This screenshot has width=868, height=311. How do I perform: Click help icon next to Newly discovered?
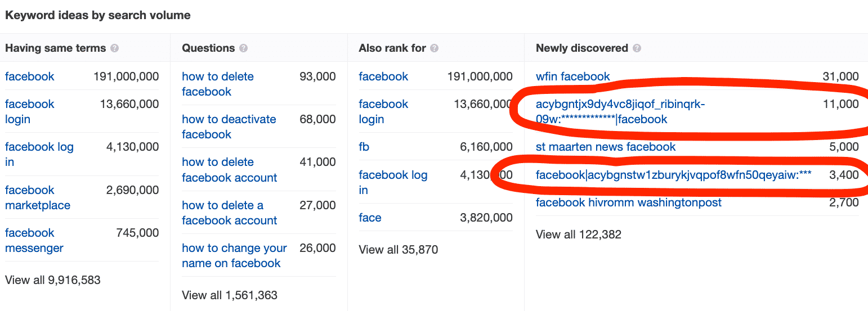tap(637, 48)
